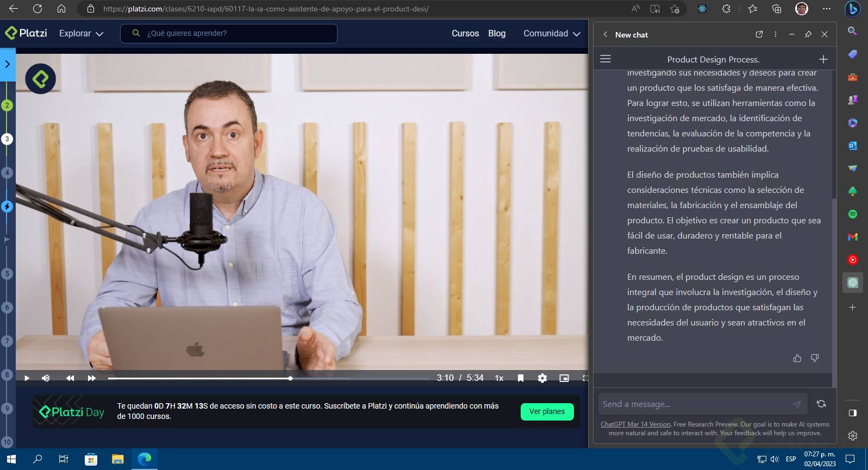This screenshot has width=868, height=470.
Task: Go to the browser home page
Action: pos(61,9)
